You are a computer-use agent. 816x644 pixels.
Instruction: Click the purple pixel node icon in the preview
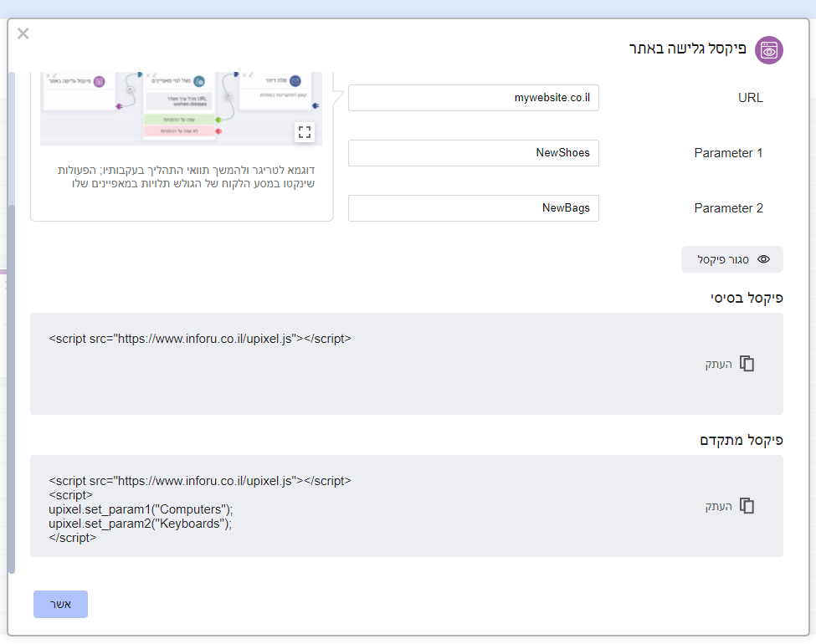99,82
